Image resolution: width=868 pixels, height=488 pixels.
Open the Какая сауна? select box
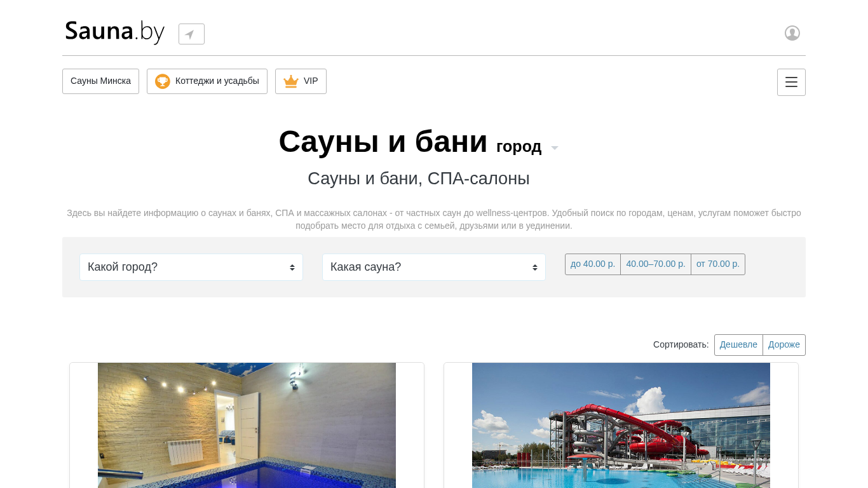tap(434, 267)
